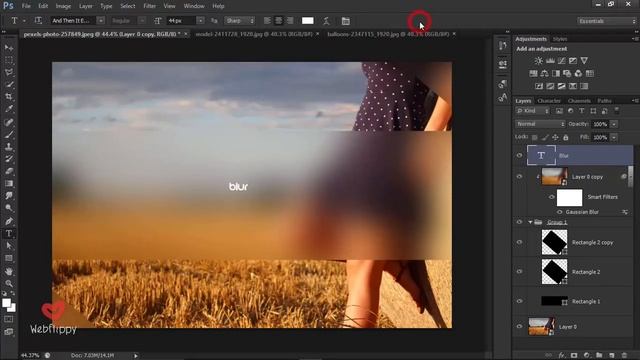Switch to the Styles tab
The image size is (640, 360).
[560, 39]
